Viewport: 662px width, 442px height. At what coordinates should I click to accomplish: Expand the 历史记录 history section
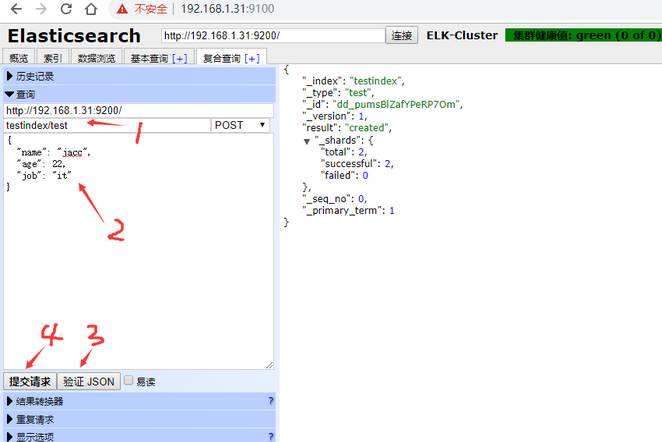pyautogui.click(x=139, y=76)
